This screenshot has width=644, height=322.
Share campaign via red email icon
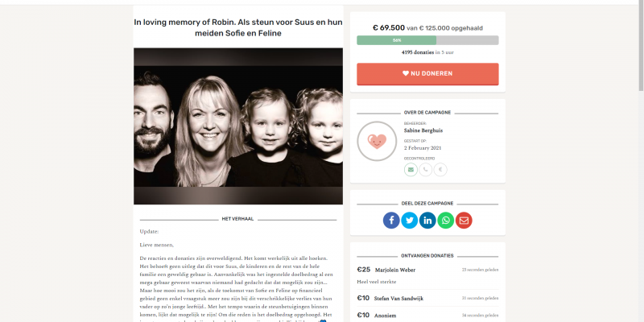[464, 221]
